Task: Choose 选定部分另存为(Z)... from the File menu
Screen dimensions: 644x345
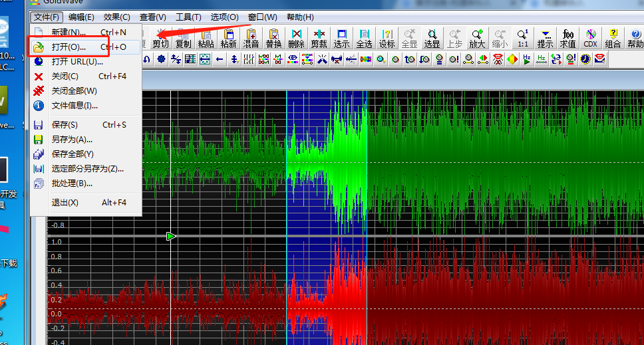Action: click(86, 169)
